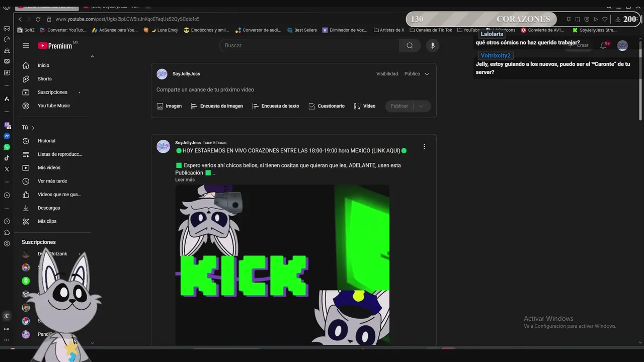Create an Encuesta de imagen
Image resolution: width=644 pixels, height=362 pixels.
[x=217, y=106]
